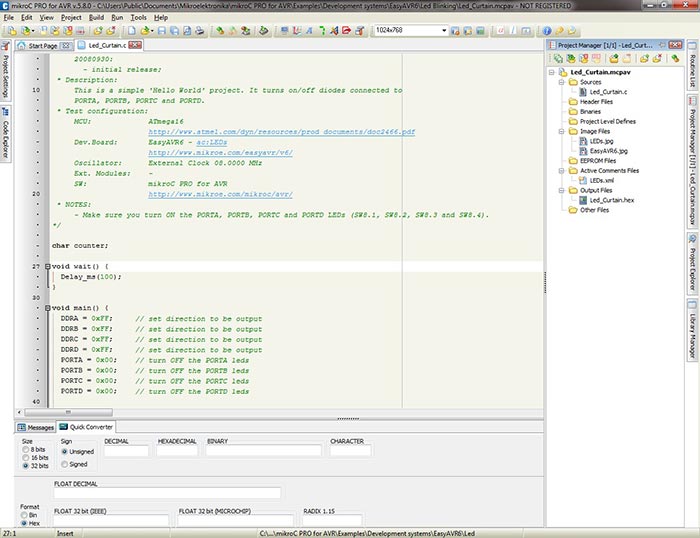Click the Save All double-floppy icon
Screen dimensions: 700x538
(x=174, y=31)
